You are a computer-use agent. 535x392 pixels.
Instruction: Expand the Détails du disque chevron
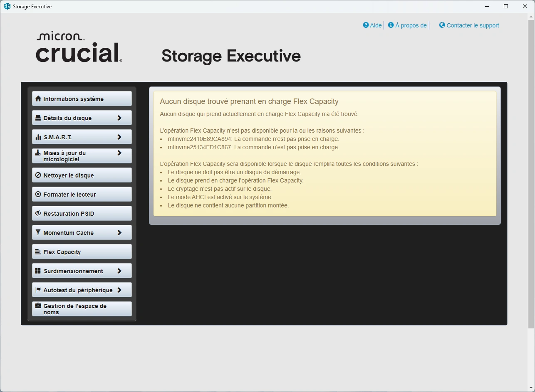click(119, 118)
